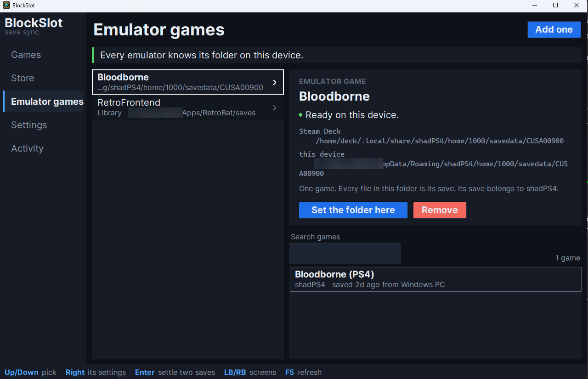Click the Add one button

click(554, 29)
